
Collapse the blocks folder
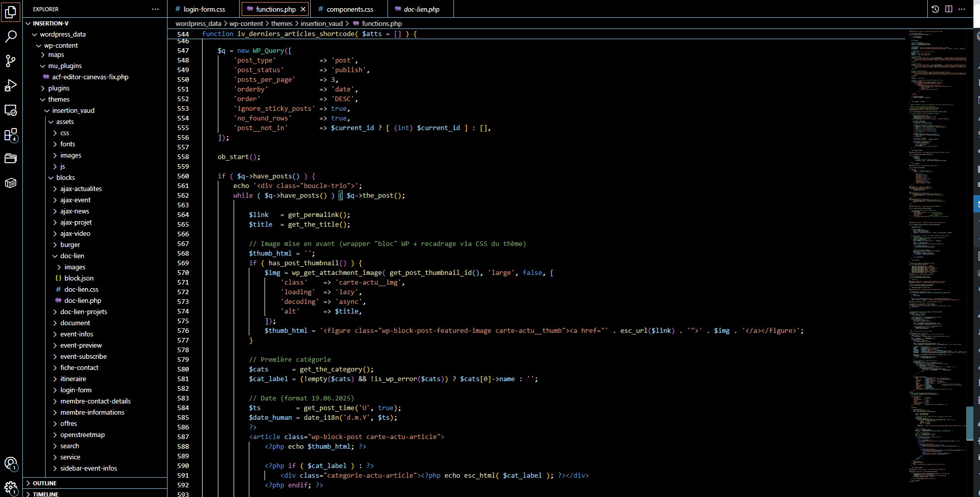click(x=66, y=177)
